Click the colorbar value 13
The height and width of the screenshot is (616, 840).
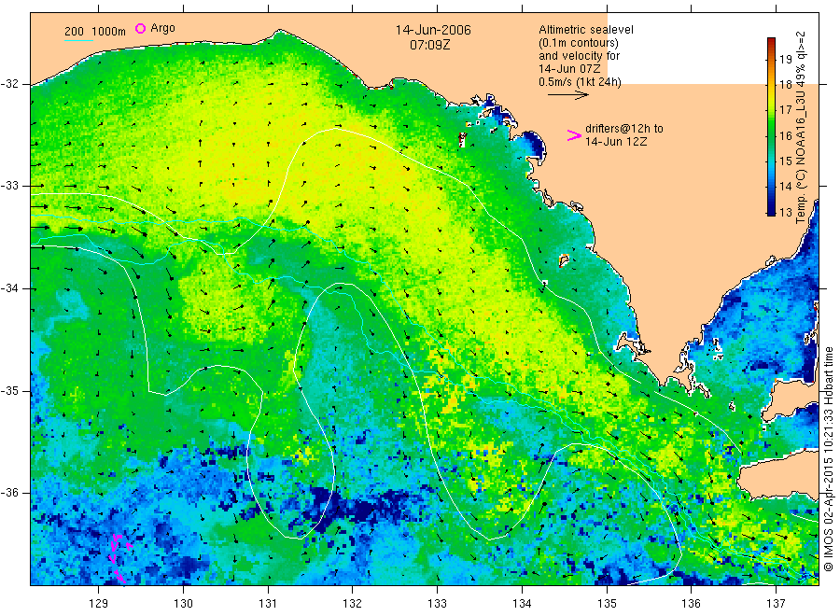(x=785, y=212)
